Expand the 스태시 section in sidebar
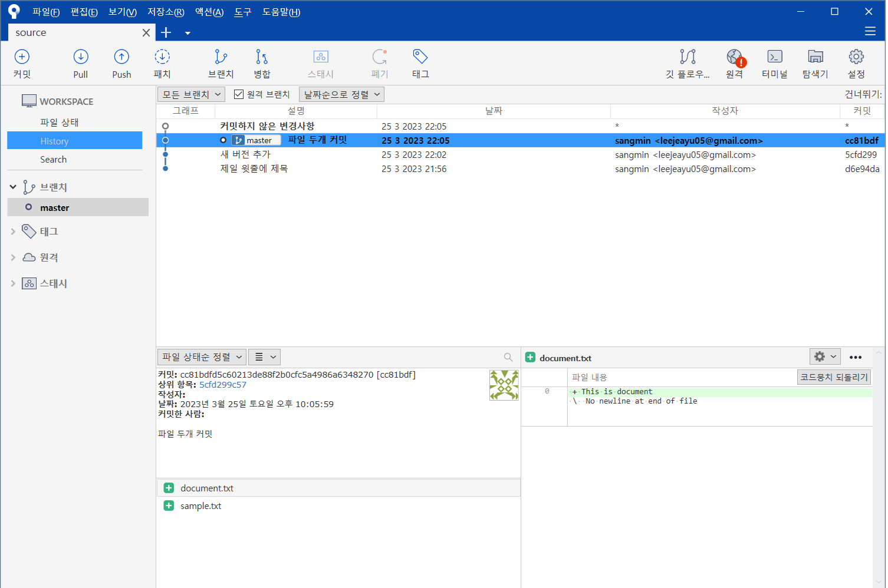Viewport: 888px width, 588px height. coord(13,283)
